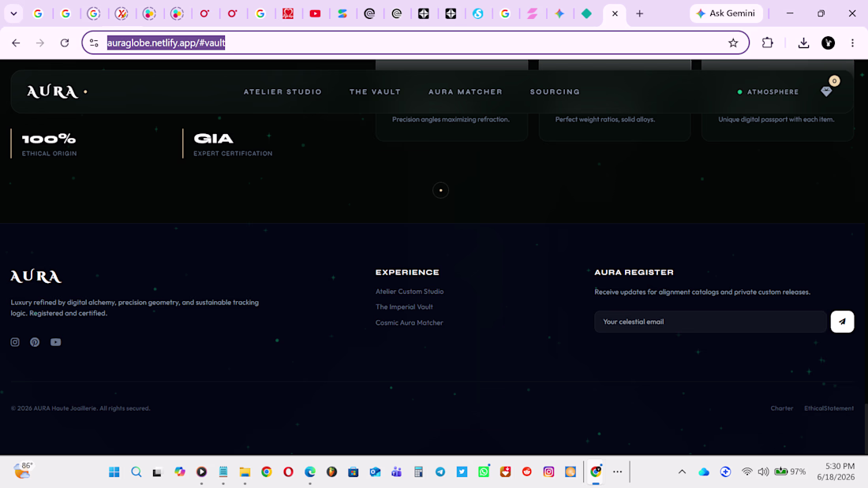The width and height of the screenshot is (868, 488).
Task: Click the AURA logo in the navbar
Action: point(53,92)
